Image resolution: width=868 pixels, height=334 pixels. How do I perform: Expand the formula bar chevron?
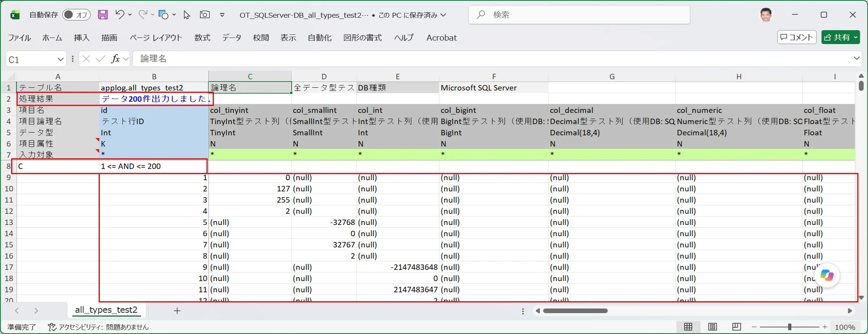click(856, 59)
